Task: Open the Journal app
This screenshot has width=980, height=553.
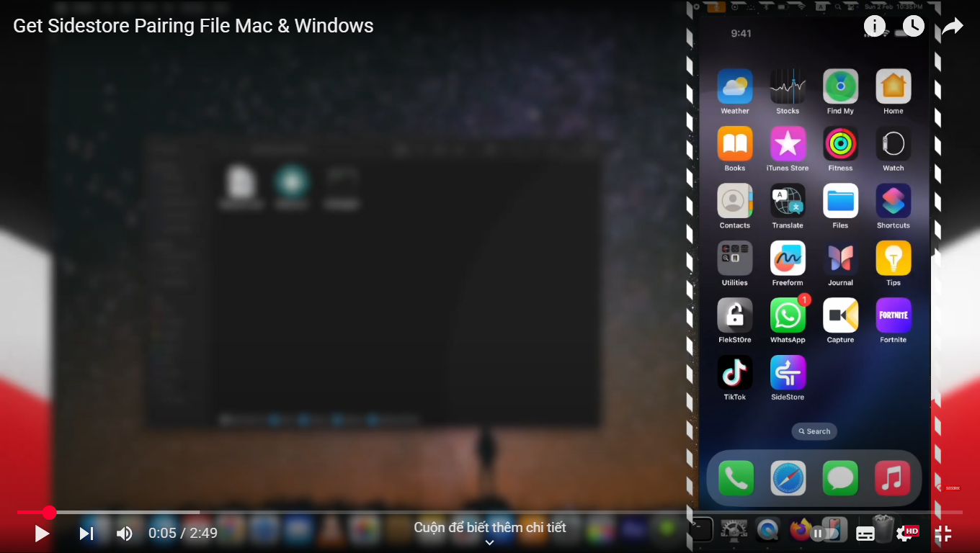Action: (840, 258)
